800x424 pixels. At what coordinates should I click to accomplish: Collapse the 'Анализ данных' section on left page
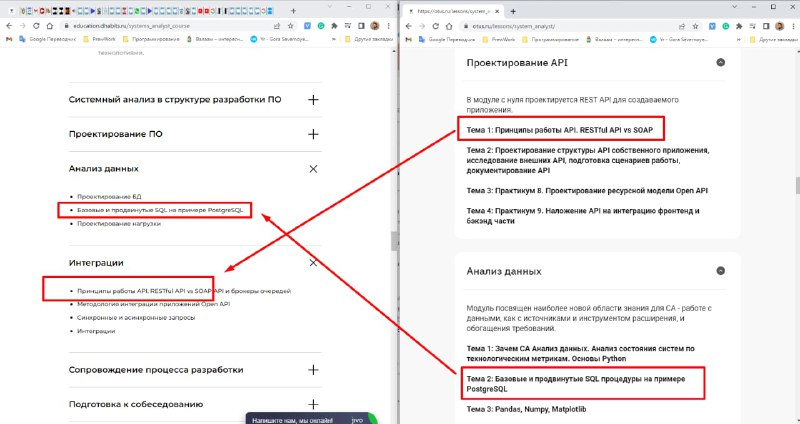point(313,169)
